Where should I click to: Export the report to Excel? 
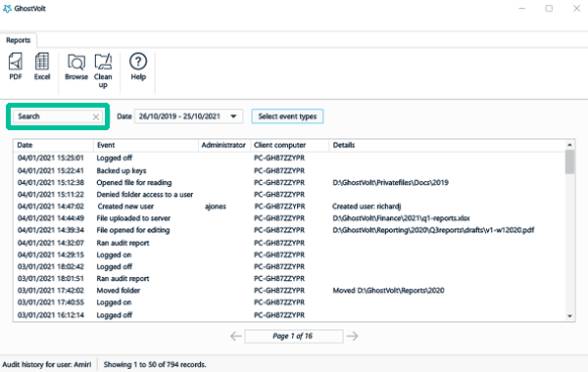(42, 67)
